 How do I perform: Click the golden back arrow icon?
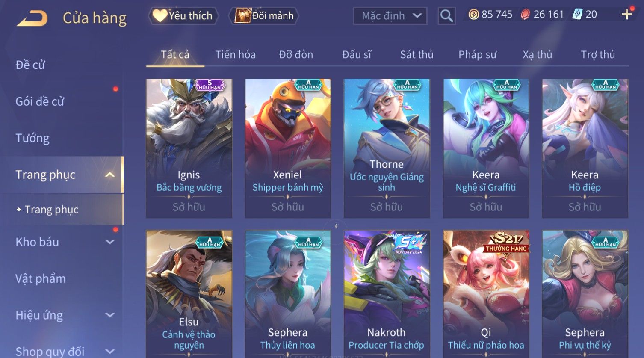32,18
